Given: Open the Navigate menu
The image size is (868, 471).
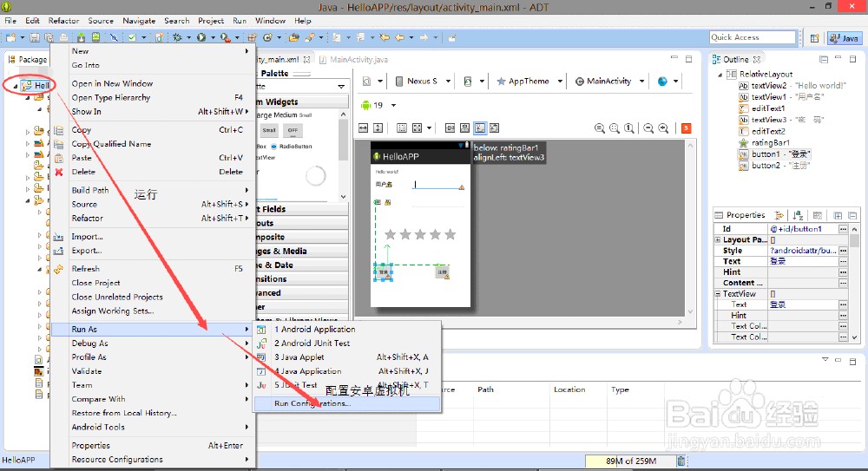Looking at the screenshot, I should [139, 21].
